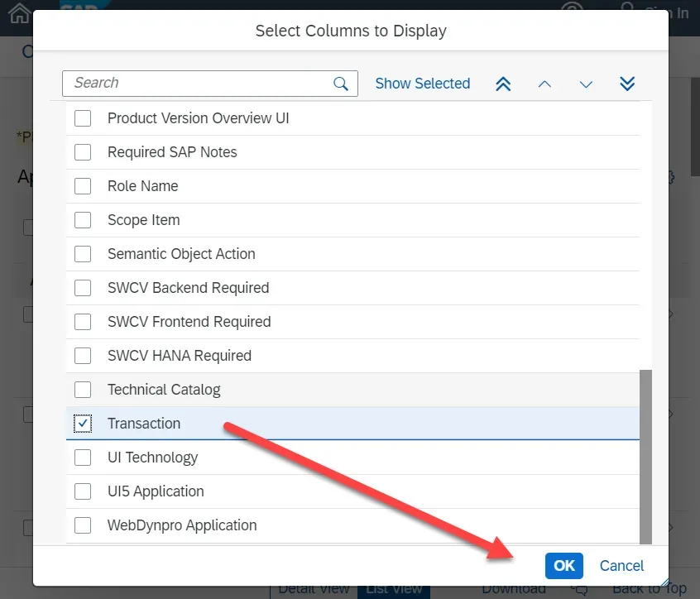The height and width of the screenshot is (599, 700).
Task: Move selected column down one position
Action: (x=586, y=84)
